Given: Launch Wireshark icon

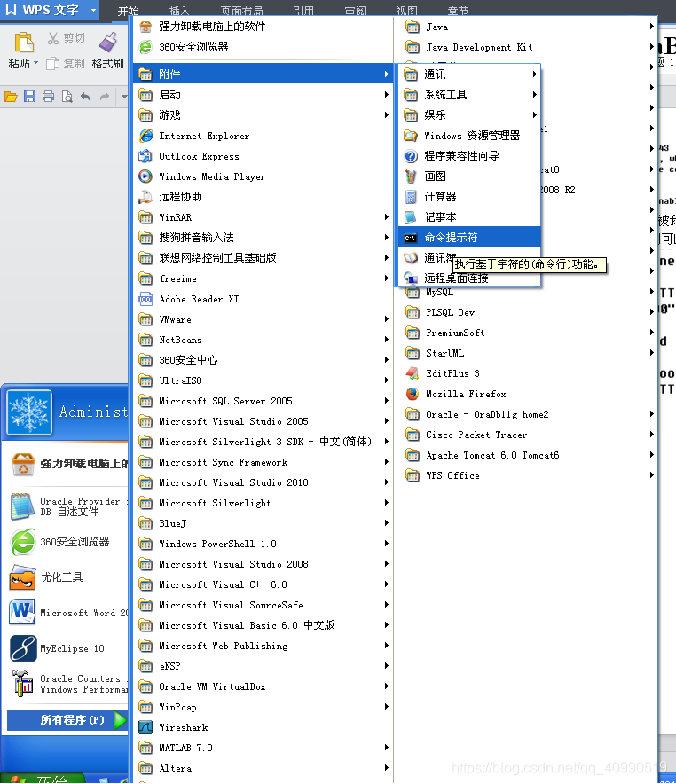Looking at the screenshot, I should tap(145, 727).
